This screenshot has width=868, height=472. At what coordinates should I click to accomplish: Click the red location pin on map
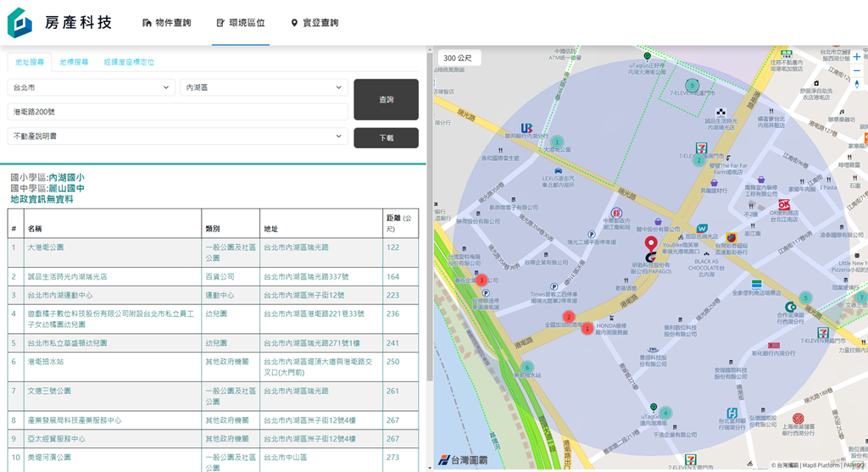coord(651,244)
